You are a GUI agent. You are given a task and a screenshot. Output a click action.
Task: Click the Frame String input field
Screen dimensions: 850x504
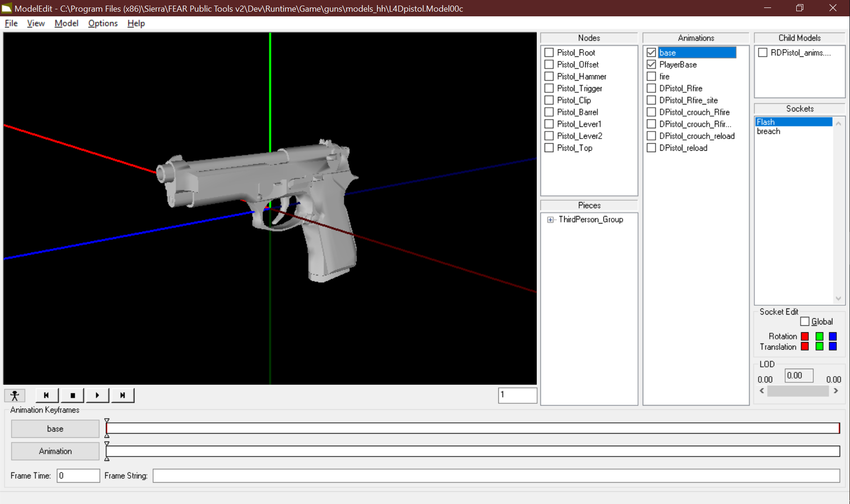(496, 476)
